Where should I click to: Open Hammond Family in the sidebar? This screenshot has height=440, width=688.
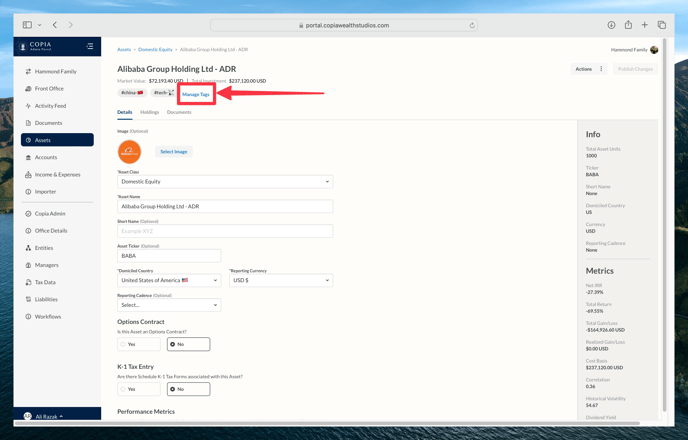tap(57, 72)
